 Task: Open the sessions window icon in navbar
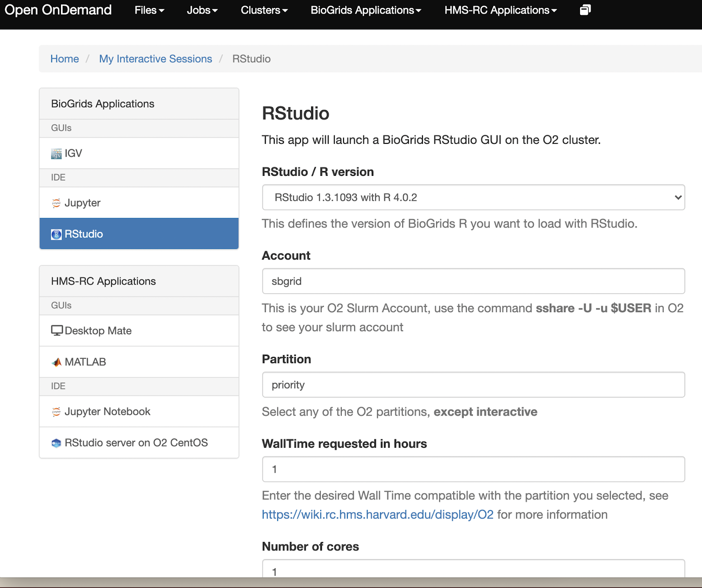pos(585,10)
